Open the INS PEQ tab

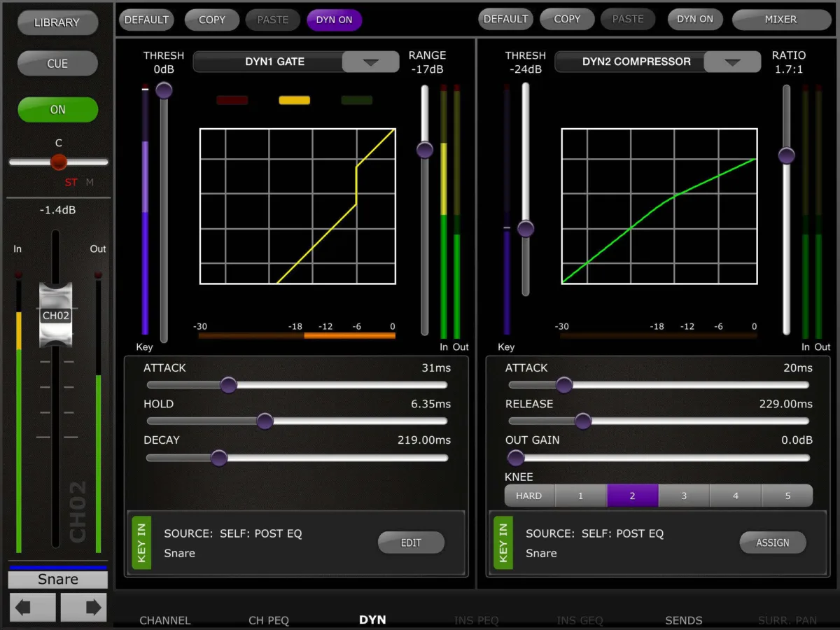[476, 620]
